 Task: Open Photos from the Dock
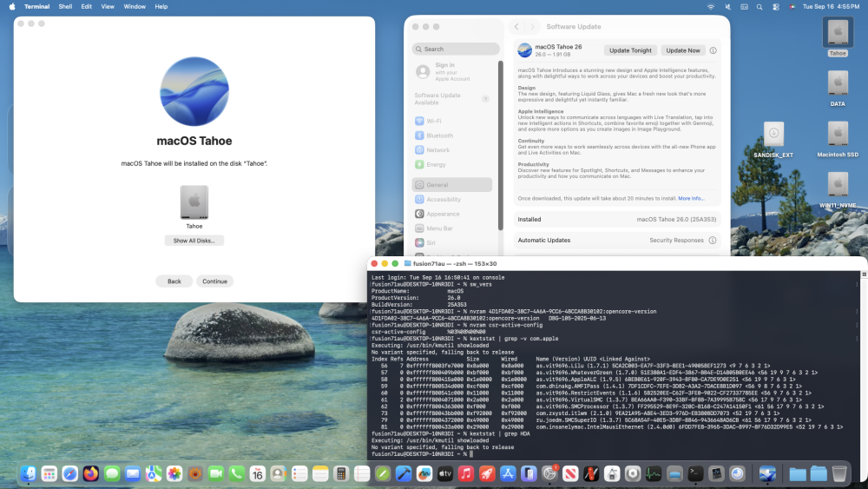pos(174,473)
